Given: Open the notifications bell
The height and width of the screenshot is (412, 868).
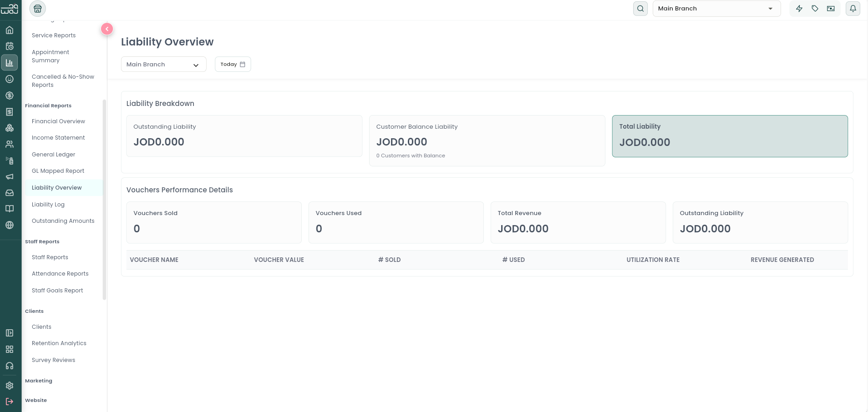Looking at the screenshot, I should pyautogui.click(x=853, y=9).
